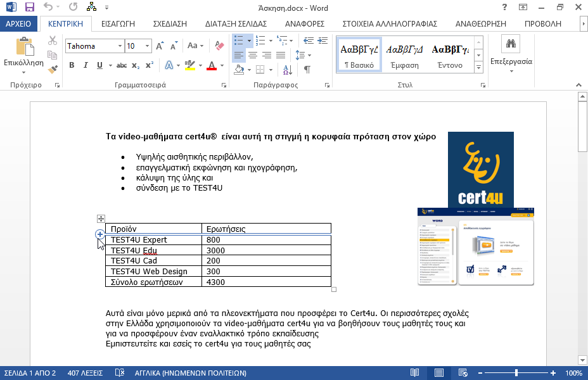Open the spelling proofing status icon

tap(120, 373)
